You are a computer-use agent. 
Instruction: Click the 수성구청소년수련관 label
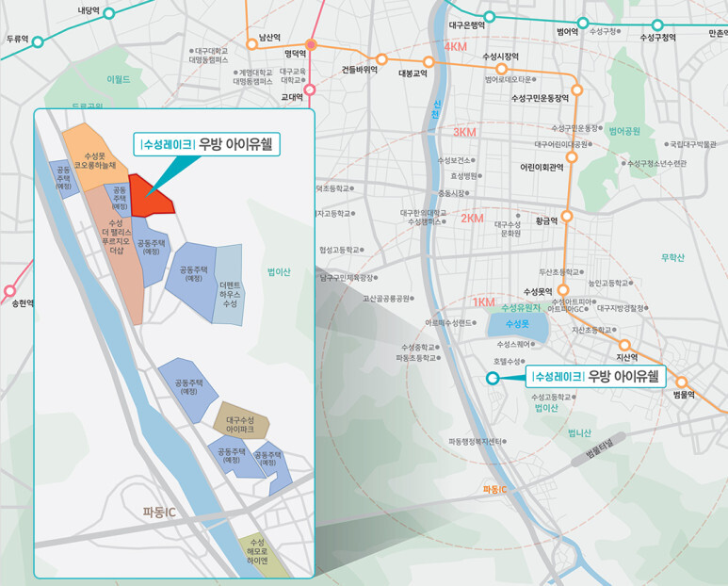[x=657, y=163]
